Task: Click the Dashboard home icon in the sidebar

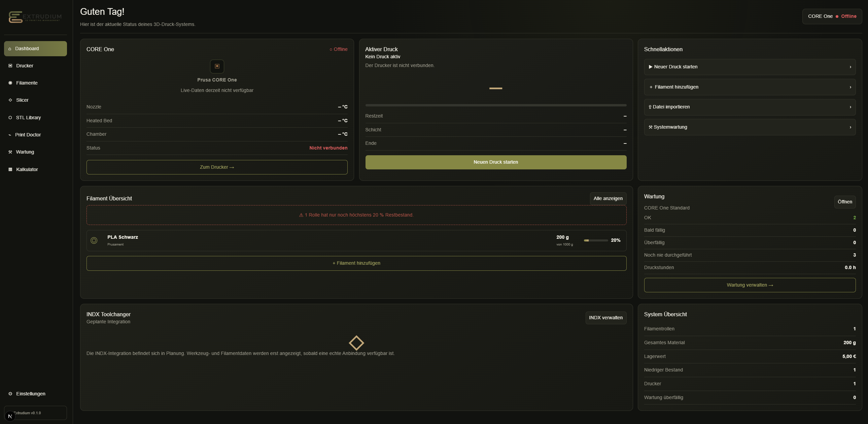Action: [x=10, y=49]
